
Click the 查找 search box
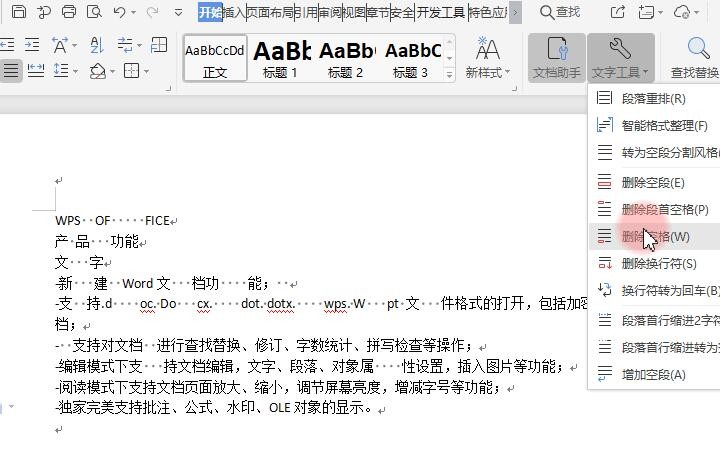tap(560, 12)
